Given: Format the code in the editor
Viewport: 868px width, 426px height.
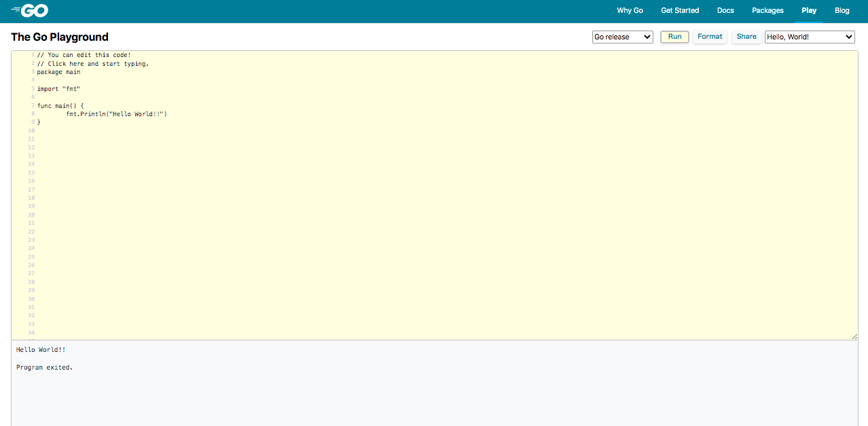Looking at the screenshot, I should pos(710,36).
